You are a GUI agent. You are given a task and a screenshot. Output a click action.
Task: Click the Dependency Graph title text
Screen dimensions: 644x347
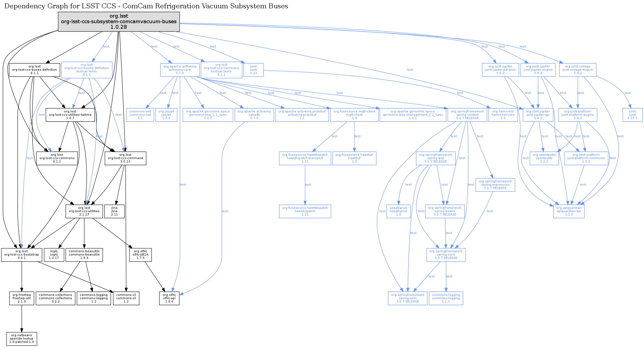[x=146, y=6]
